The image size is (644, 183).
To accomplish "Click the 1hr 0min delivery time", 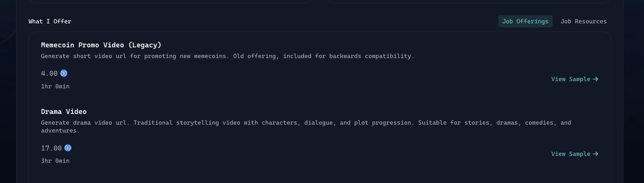I will [55, 86].
